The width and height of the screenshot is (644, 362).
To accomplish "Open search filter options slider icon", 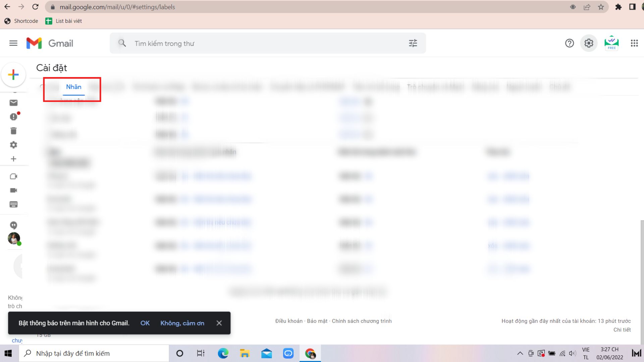I will 413,43.
